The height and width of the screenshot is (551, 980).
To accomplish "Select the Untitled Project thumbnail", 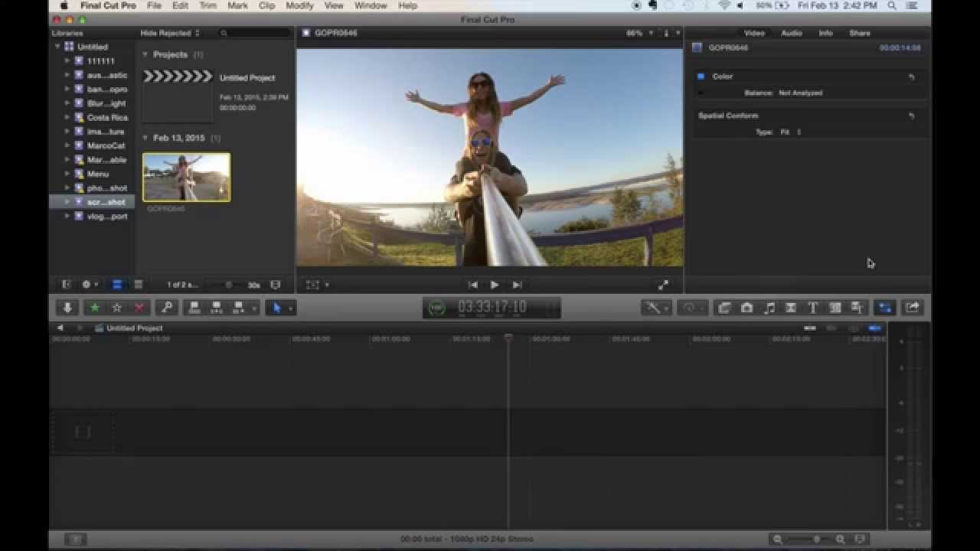I will pos(178,95).
